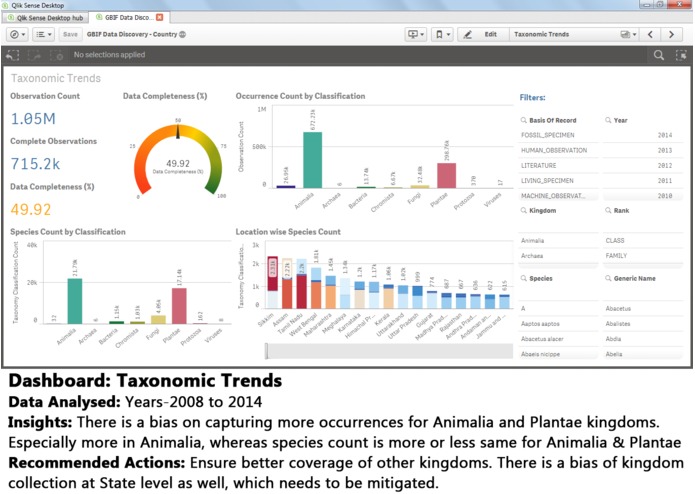The image size is (695, 494).
Task: Select Abelia in Generic Name filter
Action: (643, 354)
